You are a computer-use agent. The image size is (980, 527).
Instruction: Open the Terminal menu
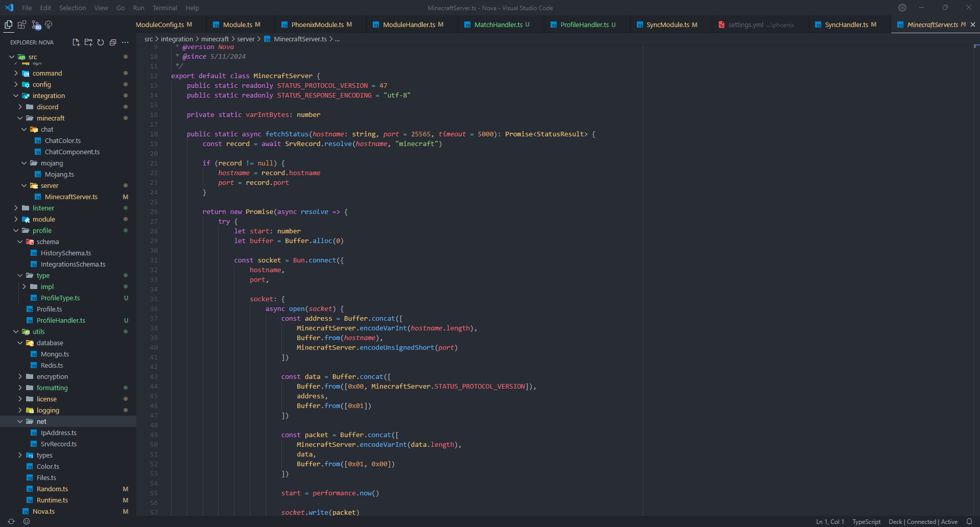click(165, 8)
